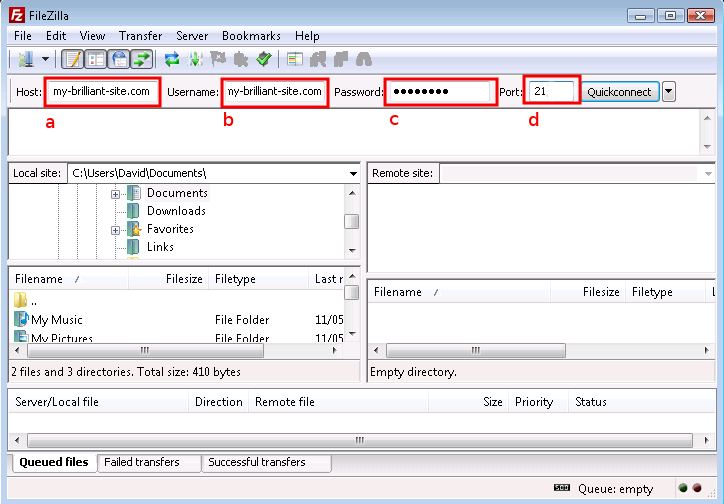Click Status queue column header
Viewport: 724px width, 504px height.
[642, 402]
